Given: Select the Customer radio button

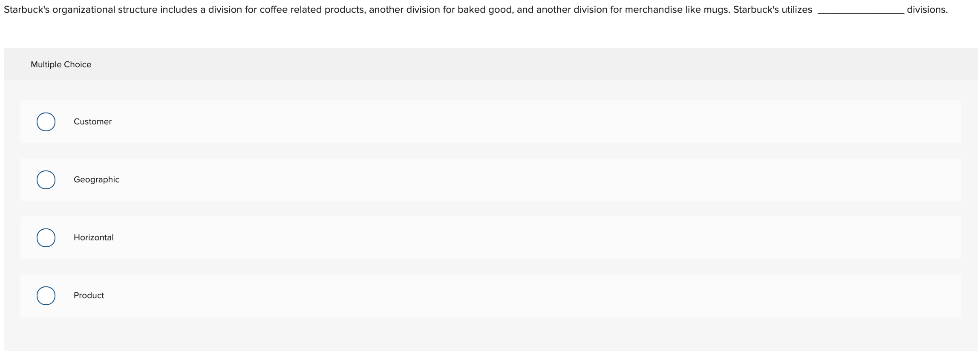Looking at the screenshot, I should click(46, 121).
